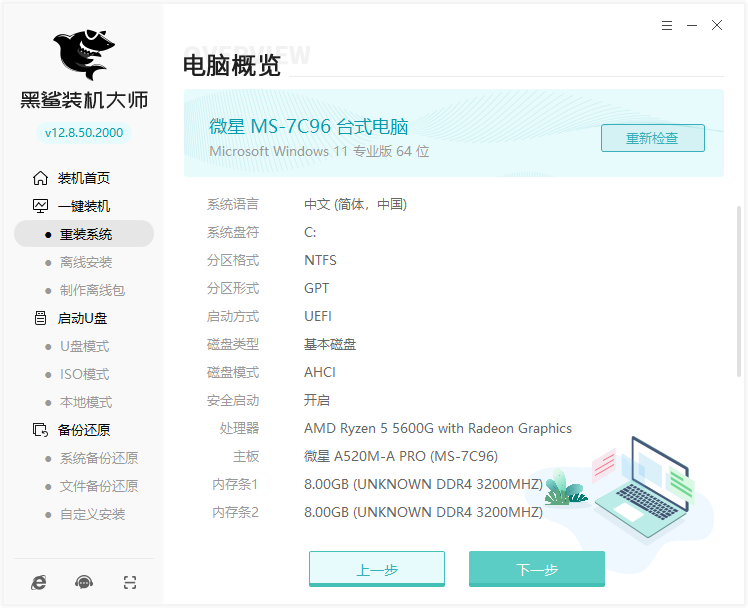
Task: Click the 重新检查 button
Action: coord(653,138)
